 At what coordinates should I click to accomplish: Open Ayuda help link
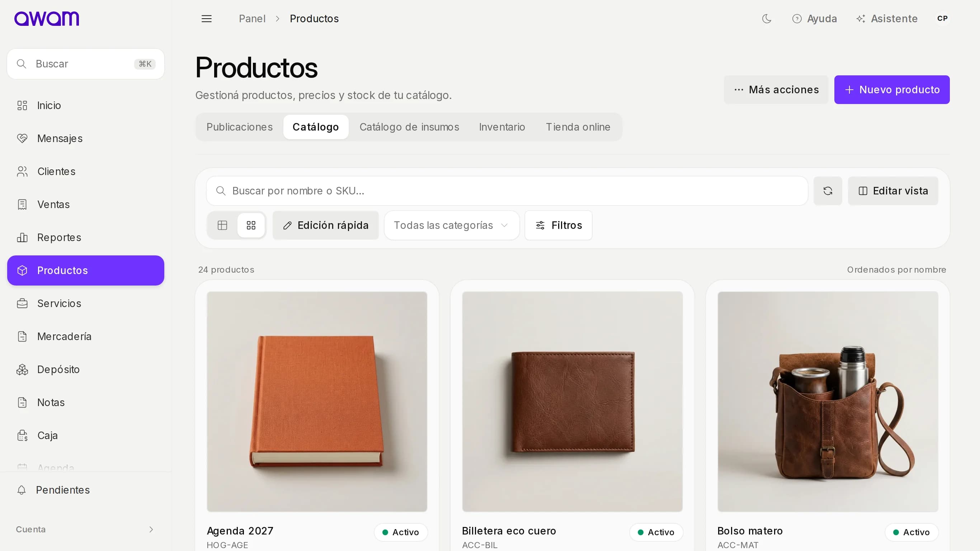pos(815,19)
